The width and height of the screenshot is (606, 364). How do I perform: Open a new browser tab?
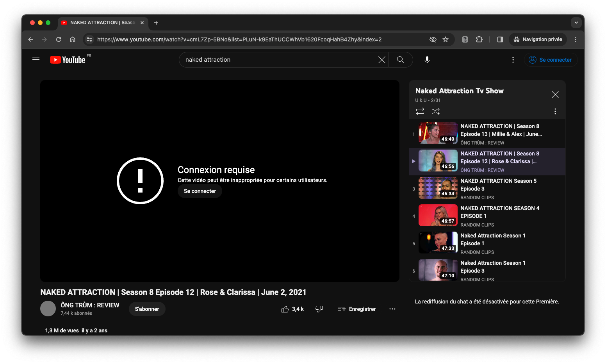tap(156, 23)
